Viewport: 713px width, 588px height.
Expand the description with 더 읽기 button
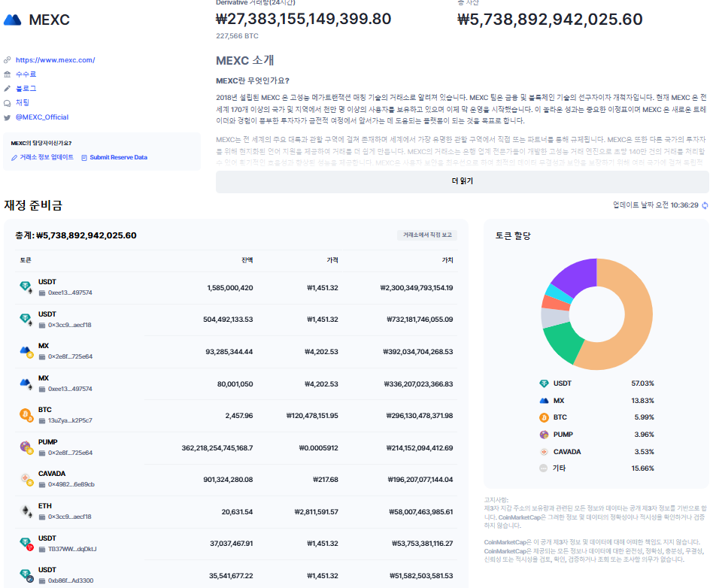point(462,181)
